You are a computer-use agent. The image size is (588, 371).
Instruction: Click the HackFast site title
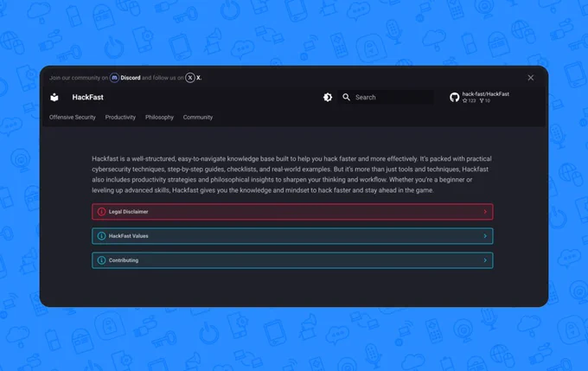(x=87, y=97)
